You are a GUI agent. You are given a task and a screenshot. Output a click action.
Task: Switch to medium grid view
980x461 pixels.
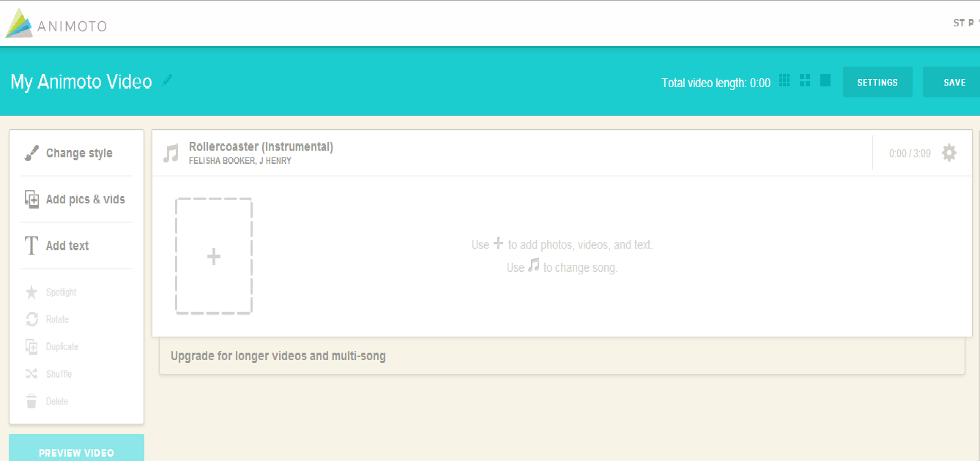click(805, 80)
